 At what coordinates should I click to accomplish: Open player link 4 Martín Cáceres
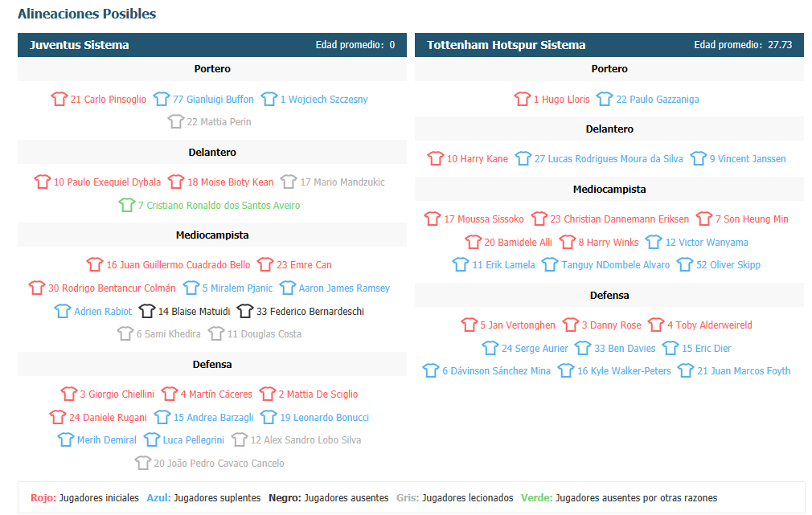click(216, 394)
